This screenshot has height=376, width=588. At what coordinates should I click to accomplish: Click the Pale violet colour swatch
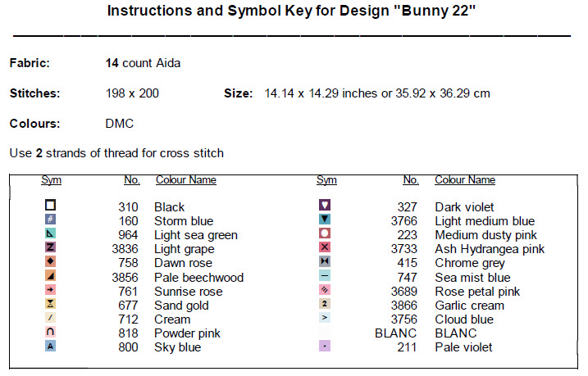pyautogui.click(x=325, y=346)
